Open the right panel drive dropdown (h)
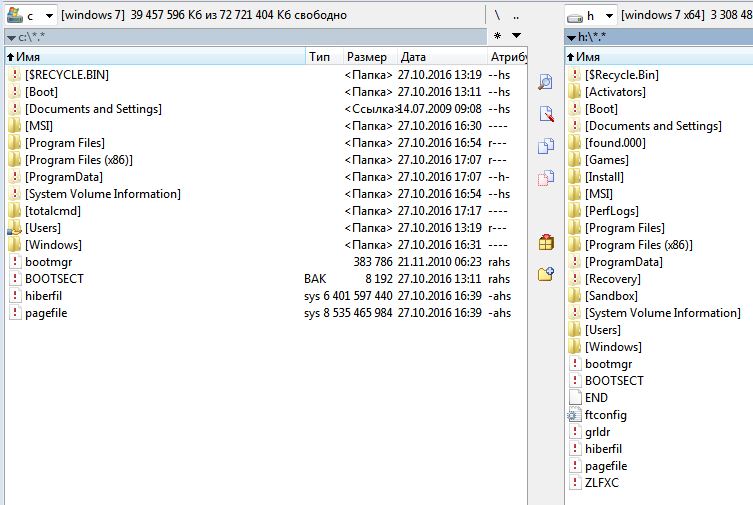The height and width of the screenshot is (505, 753). [x=609, y=16]
